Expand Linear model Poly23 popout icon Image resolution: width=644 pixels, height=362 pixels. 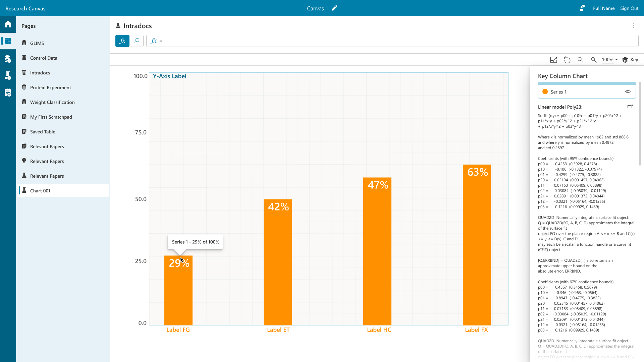[x=630, y=107]
